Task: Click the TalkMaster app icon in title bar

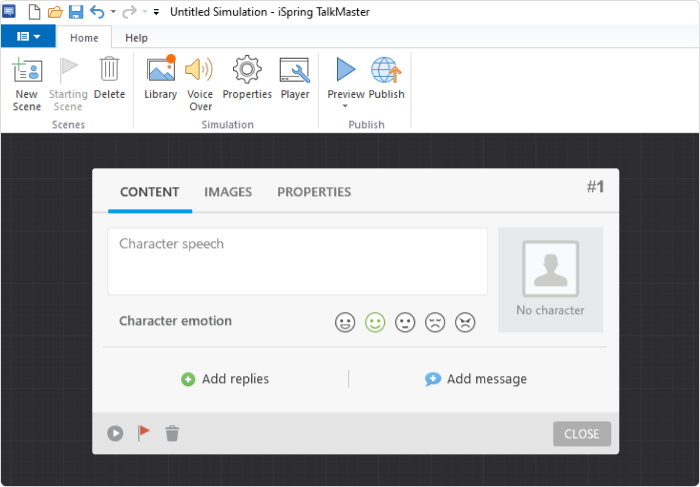Action: pyautogui.click(x=9, y=11)
